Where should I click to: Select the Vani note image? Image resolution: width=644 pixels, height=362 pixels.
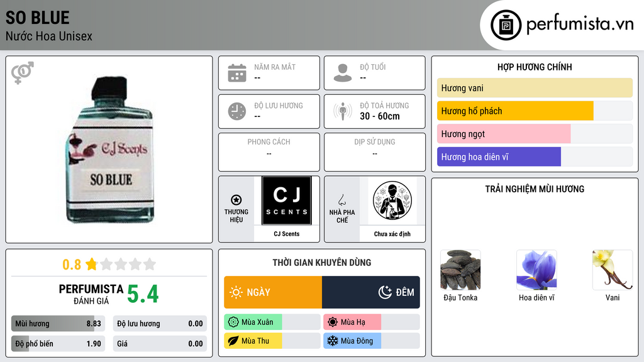coord(613,270)
